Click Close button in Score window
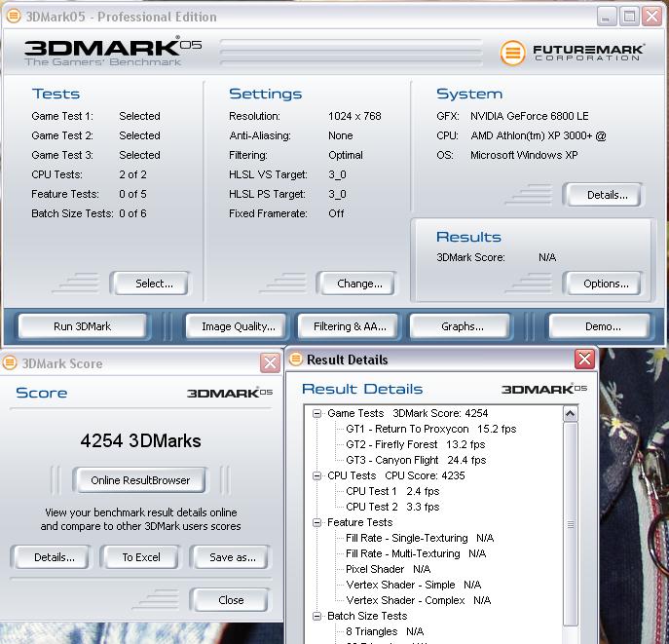Screen dimensions: 669x644 click(230, 599)
